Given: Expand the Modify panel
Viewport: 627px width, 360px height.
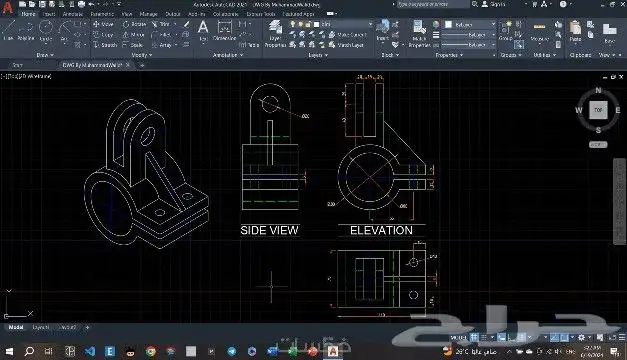Looking at the screenshot, I should coord(142,55).
